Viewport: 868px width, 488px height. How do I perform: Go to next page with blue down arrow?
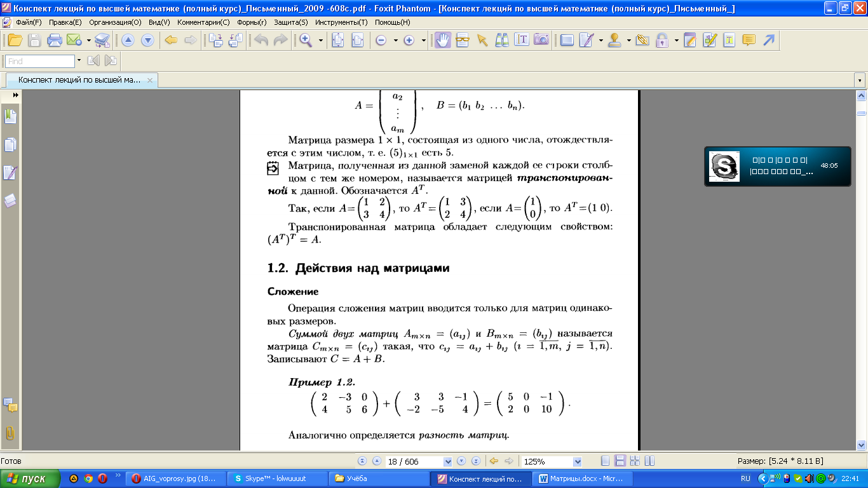click(147, 40)
